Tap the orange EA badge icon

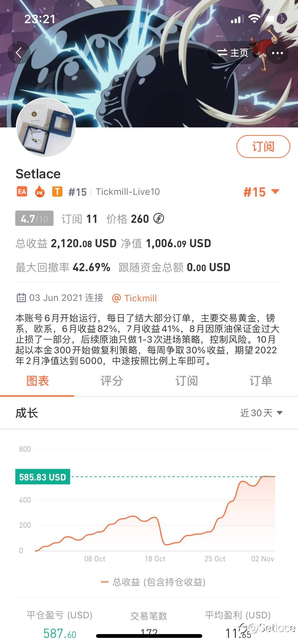22,192
